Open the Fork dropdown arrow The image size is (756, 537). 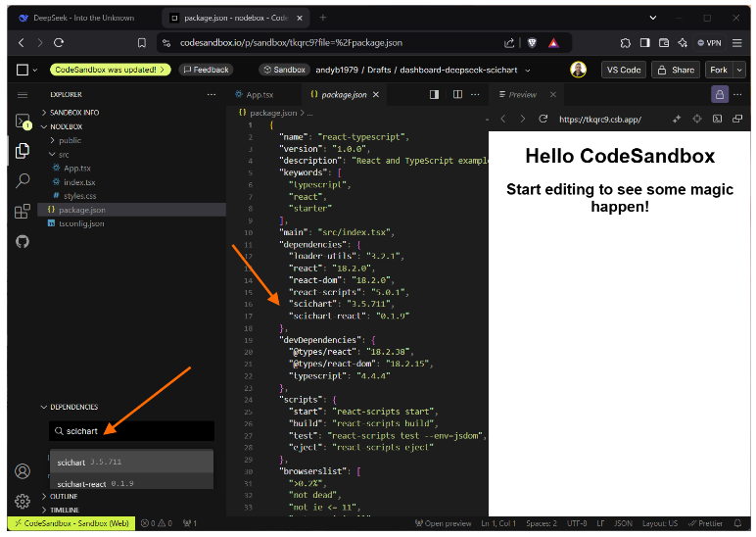[739, 70]
